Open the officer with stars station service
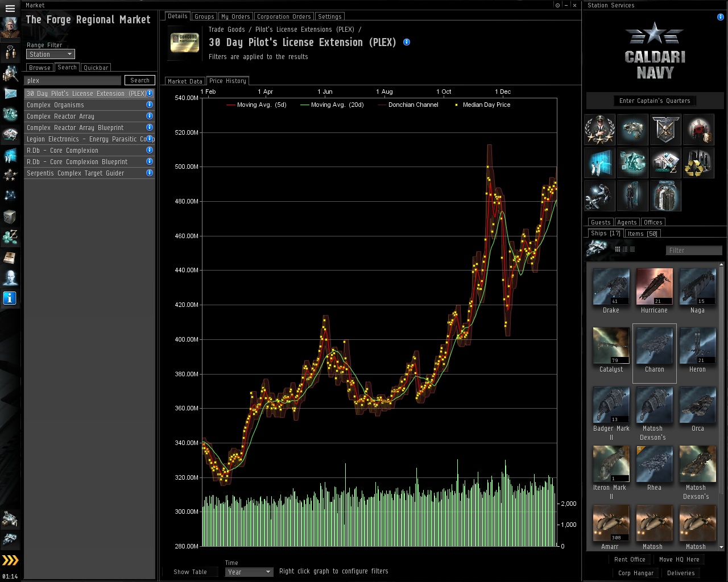The image size is (728, 582). tap(599, 130)
